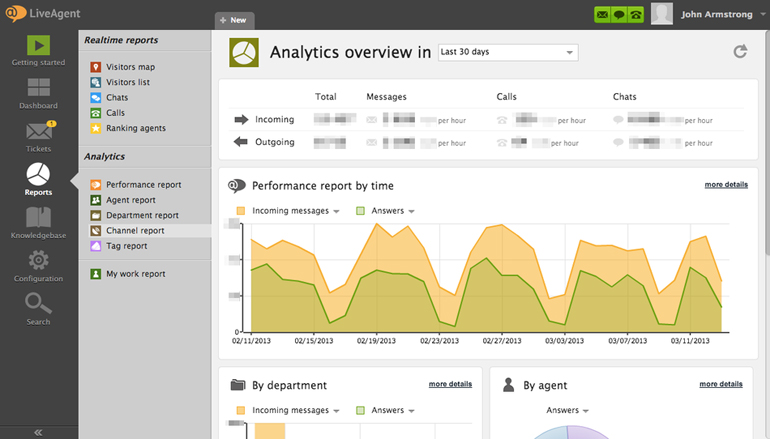
Task: Select Channel report in Analytics menu
Action: tap(135, 230)
